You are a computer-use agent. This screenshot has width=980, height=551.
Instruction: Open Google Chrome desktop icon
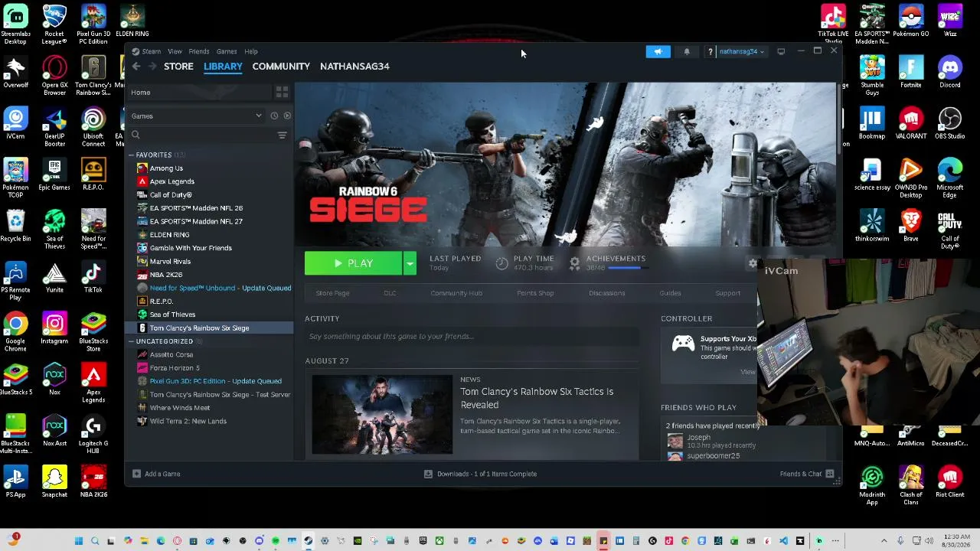[x=15, y=332]
